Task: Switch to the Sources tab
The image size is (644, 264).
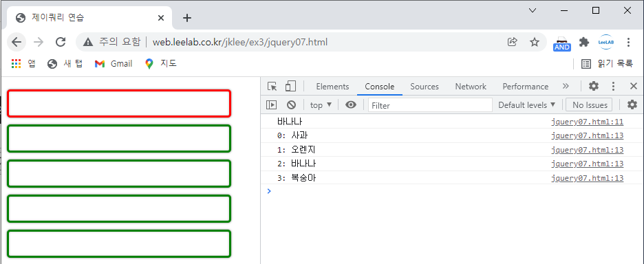Action: [425, 86]
